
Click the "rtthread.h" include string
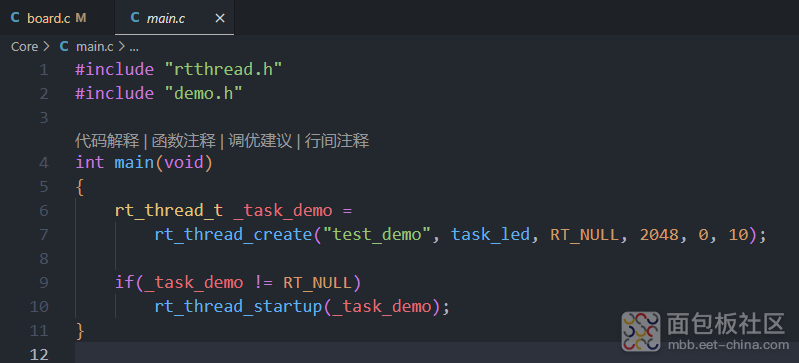(223, 69)
